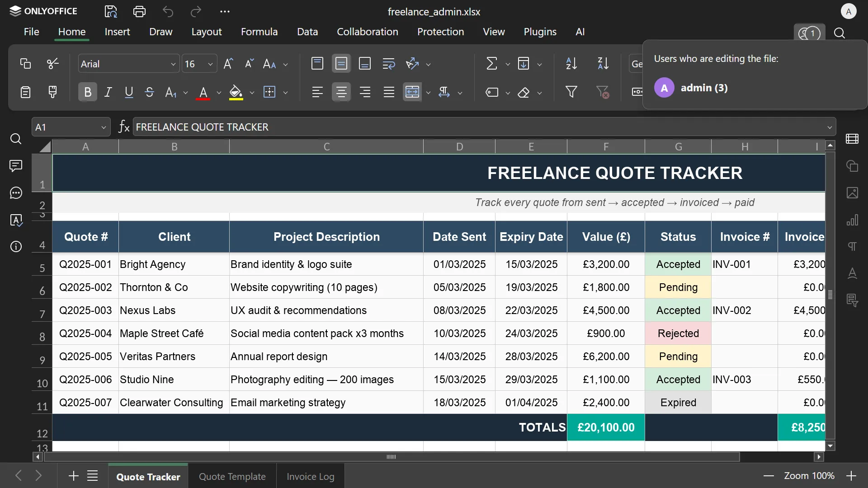Print the spreadsheet
Viewport: 868px width, 488px height.
pos(139,11)
